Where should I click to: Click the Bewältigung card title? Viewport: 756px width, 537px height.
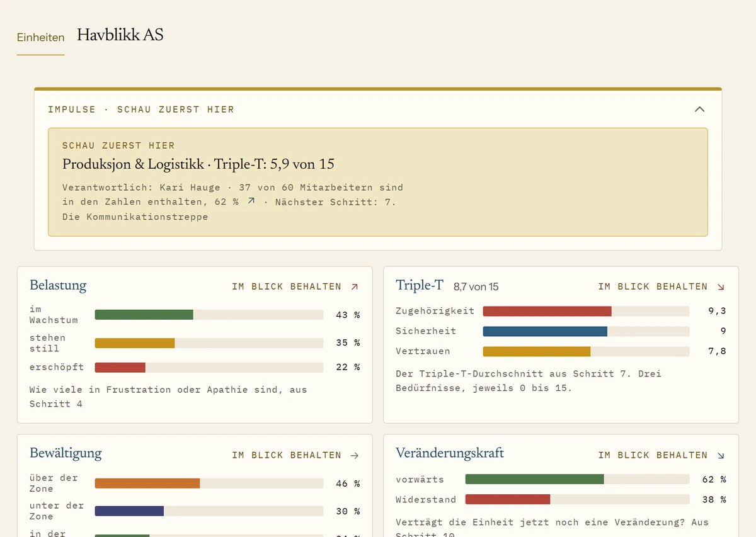66,454
